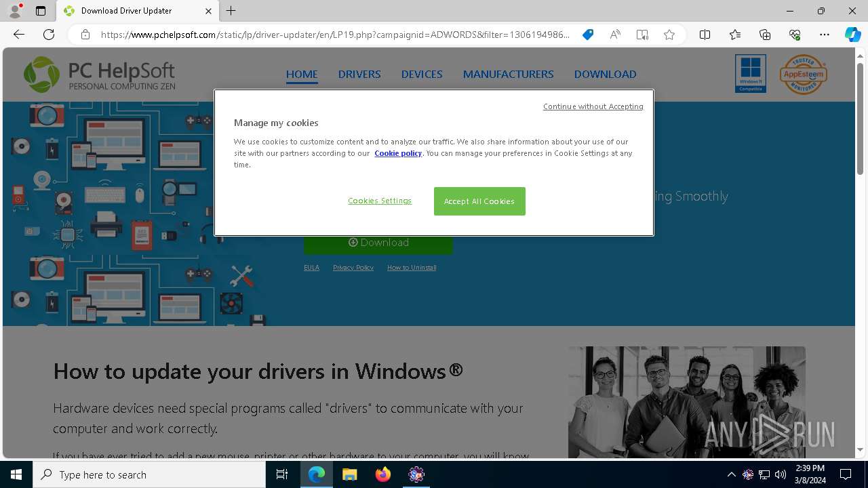The height and width of the screenshot is (488, 868).
Task: Open the Cookie policy link
Action: pyautogui.click(x=398, y=153)
